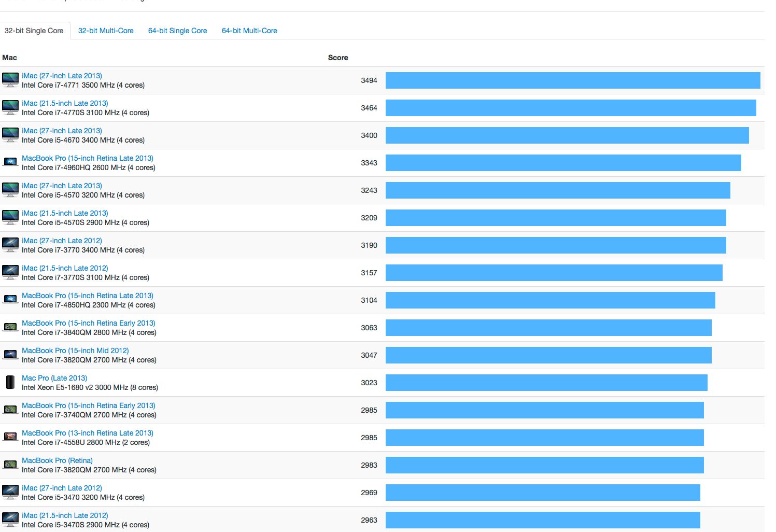Open the MacBook Pro (15-inch Mid 2012) link
The height and width of the screenshot is (532, 776).
tap(75, 351)
